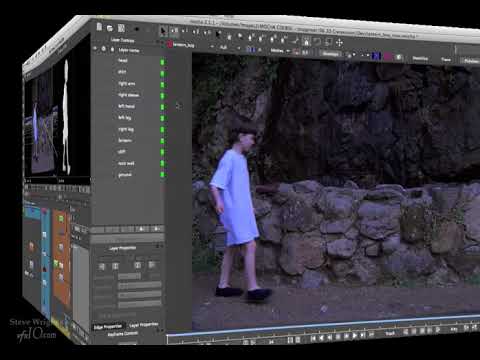Toggle green indicator for ground layer
480x360 pixels.
point(162,174)
